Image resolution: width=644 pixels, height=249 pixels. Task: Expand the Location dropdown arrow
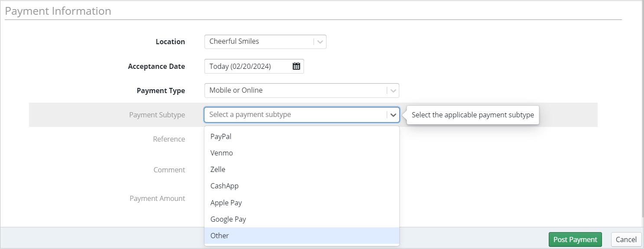pos(320,42)
